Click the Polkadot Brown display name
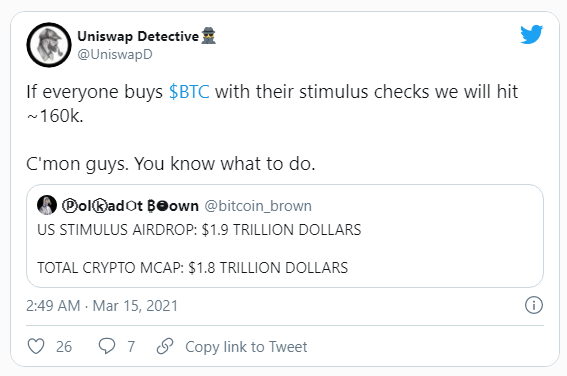 click(x=130, y=206)
